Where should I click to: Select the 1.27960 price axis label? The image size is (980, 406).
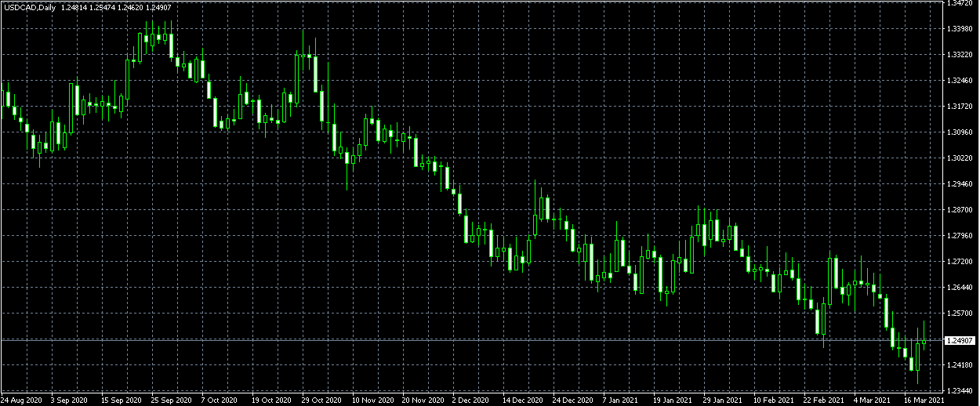(960, 236)
